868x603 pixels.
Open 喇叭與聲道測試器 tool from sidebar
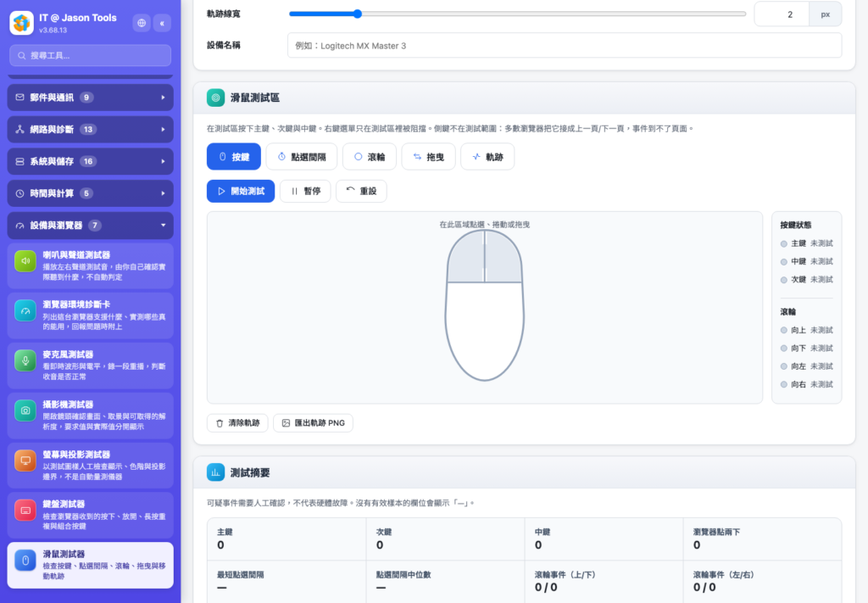pyautogui.click(x=90, y=265)
